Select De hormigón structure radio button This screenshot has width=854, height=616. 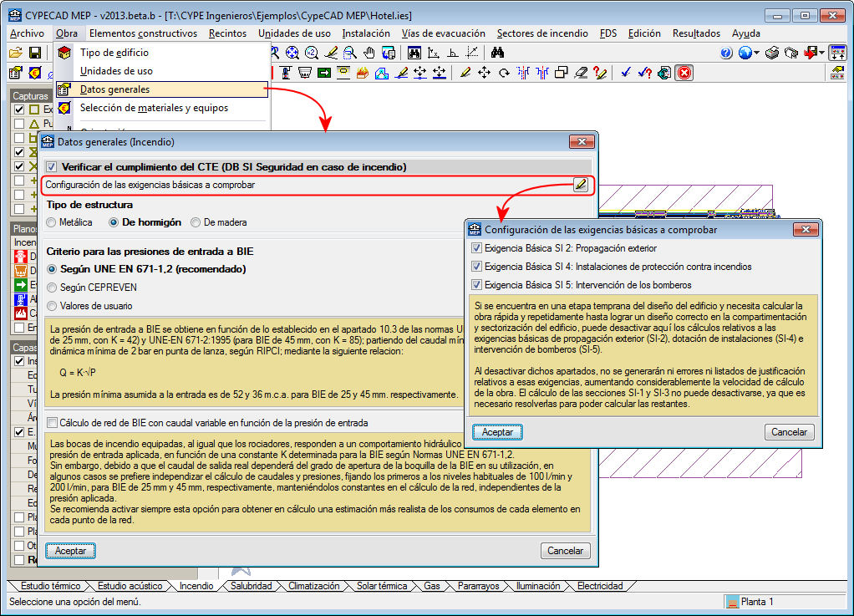pos(114,222)
